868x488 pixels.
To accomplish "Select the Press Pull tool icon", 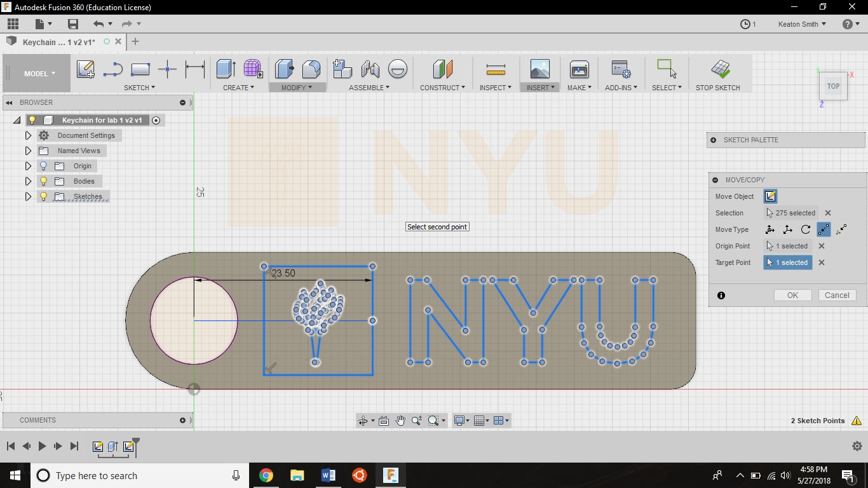I will pyautogui.click(x=284, y=69).
